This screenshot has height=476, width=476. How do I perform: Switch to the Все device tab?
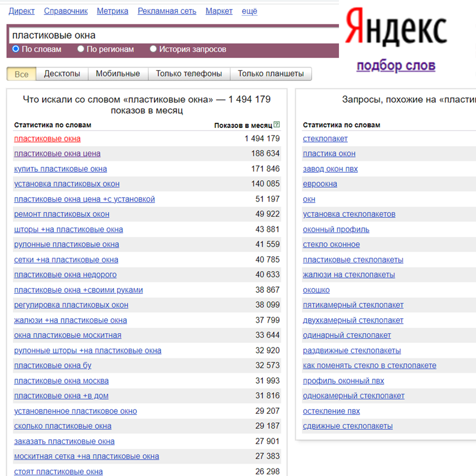(x=21, y=74)
